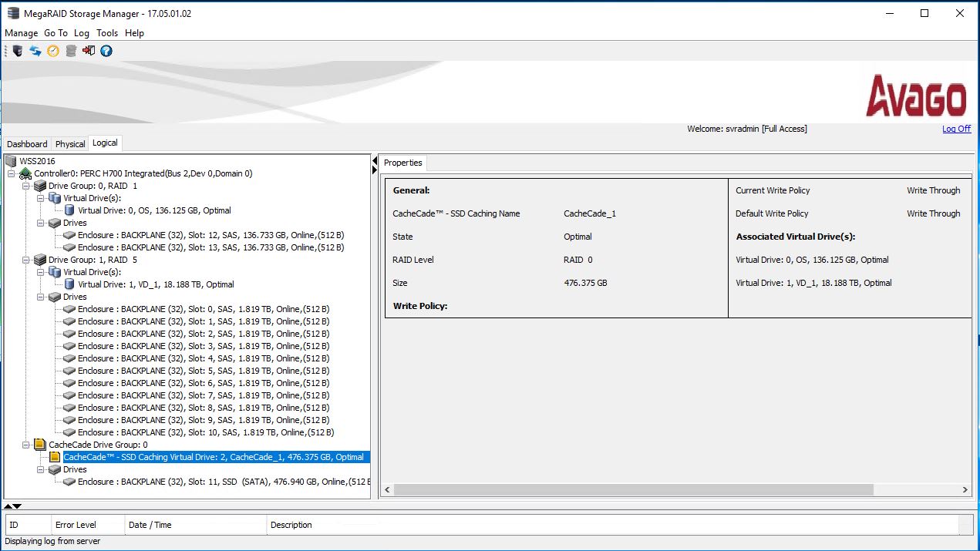Screen dimensions: 980x551
Task: Click the yellow CacheCade Drive Group 0 icon
Action: [x=40, y=445]
